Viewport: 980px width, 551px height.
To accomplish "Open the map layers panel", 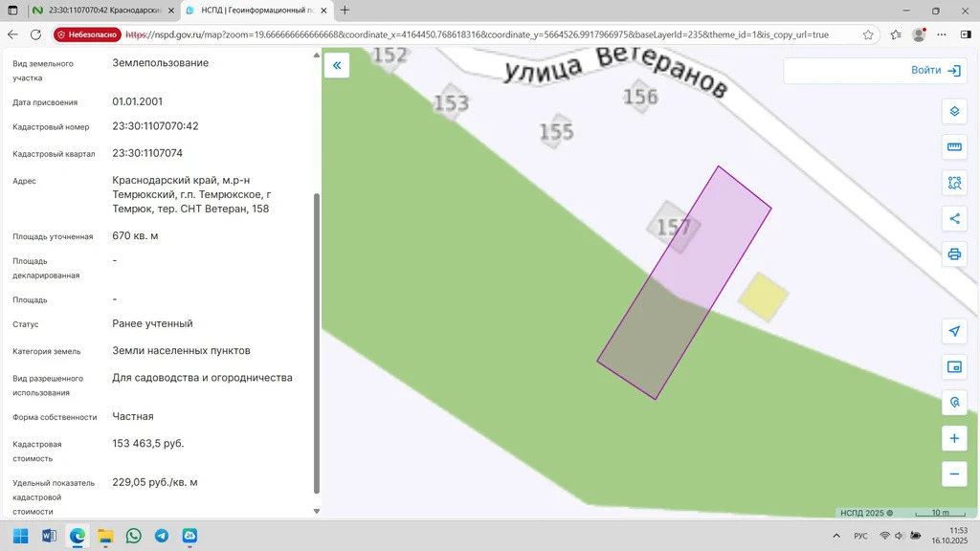I will pyautogui.click(x=953, y=111).
